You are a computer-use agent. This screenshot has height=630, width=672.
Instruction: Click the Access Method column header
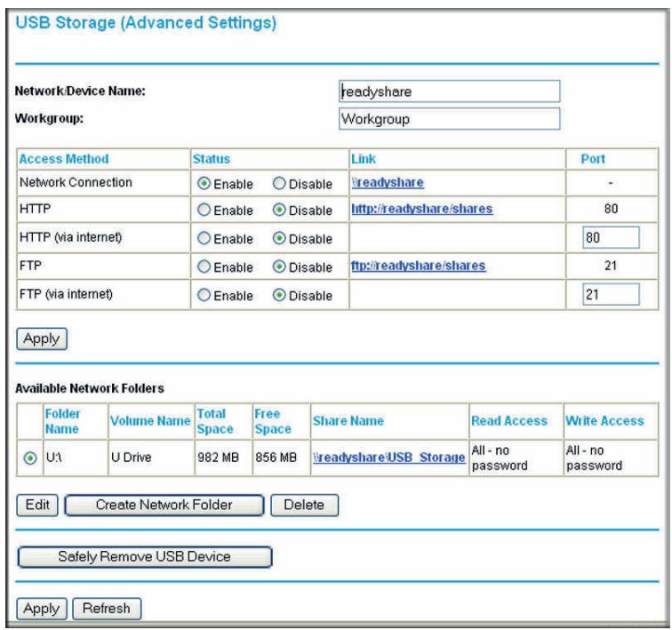click(64, 159)
